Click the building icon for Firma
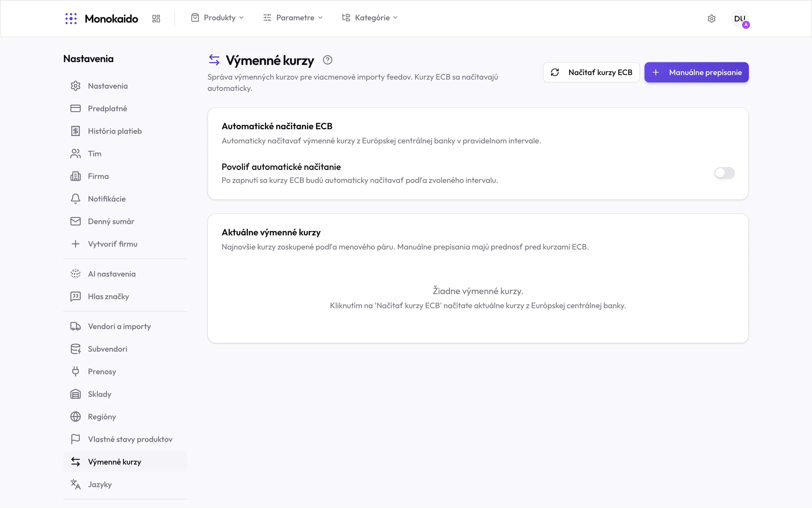Image resolution: width=812 pixels, height=508 pixels. click(x=76, y=176)
